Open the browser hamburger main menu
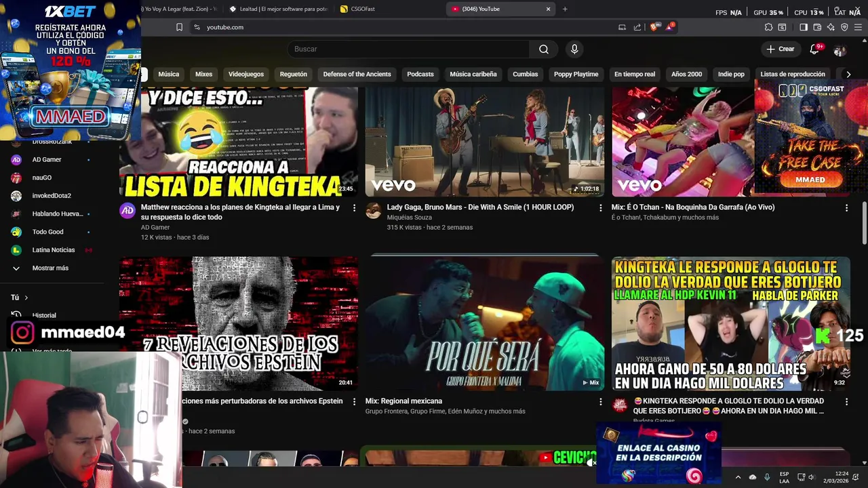Image resolution: width=868 pixels, height=488 pixels. click(x=858, y=27)
